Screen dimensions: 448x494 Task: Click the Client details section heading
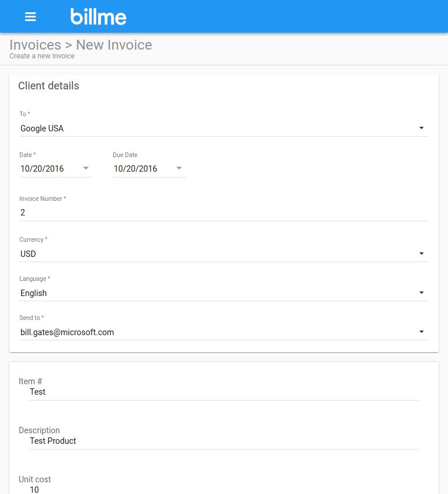48,86
